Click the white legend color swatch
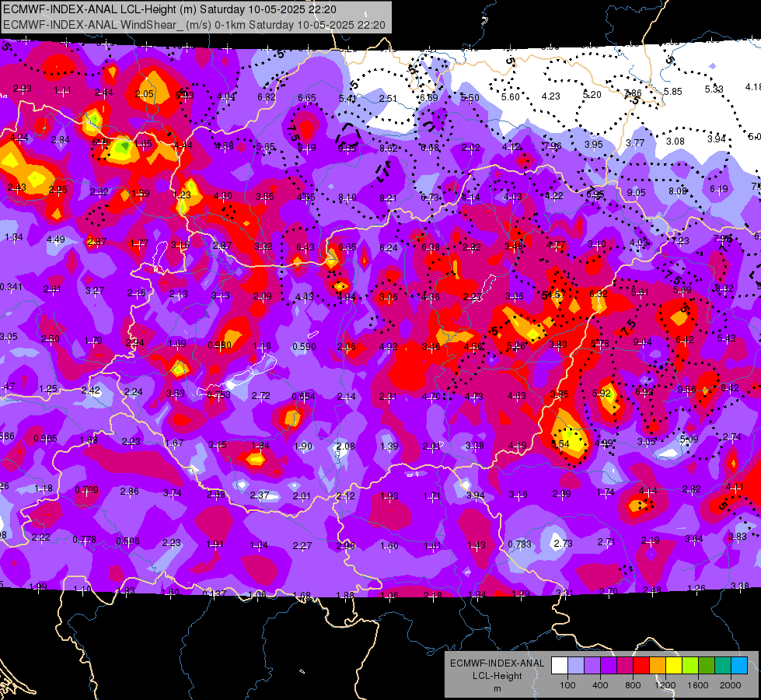This screenshot has height=700, width=761. click(560, 665)
